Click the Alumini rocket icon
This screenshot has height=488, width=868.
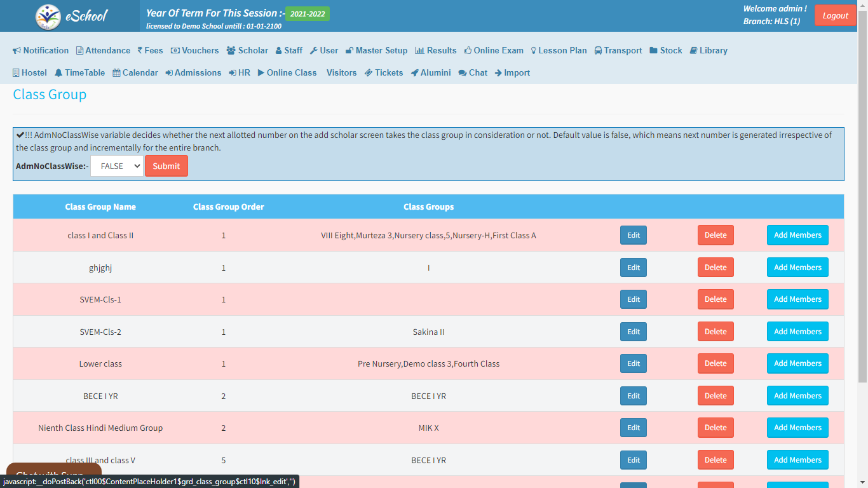pos(414,73)
